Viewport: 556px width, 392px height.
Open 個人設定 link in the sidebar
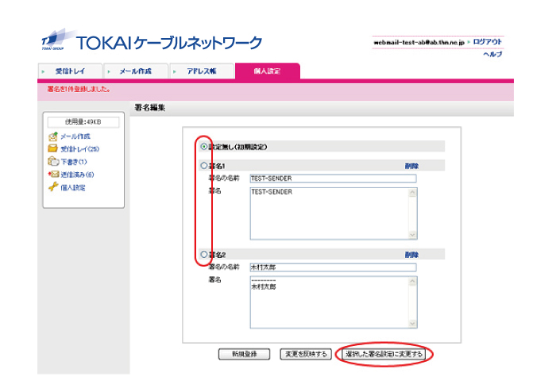73,188
